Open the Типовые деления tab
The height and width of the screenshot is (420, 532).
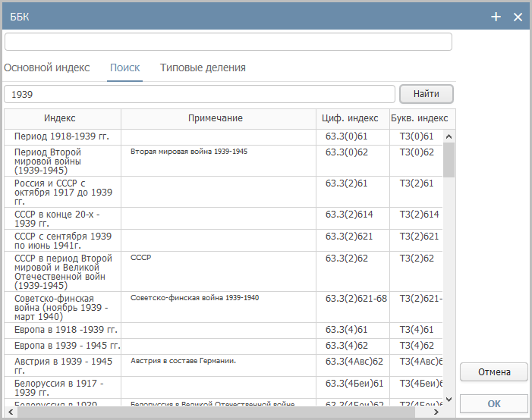(x=203, y=67)
